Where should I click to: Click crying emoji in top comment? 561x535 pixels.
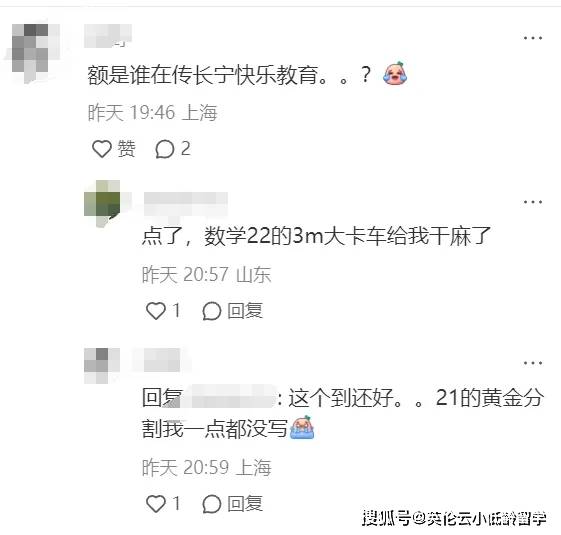(395, 74)
